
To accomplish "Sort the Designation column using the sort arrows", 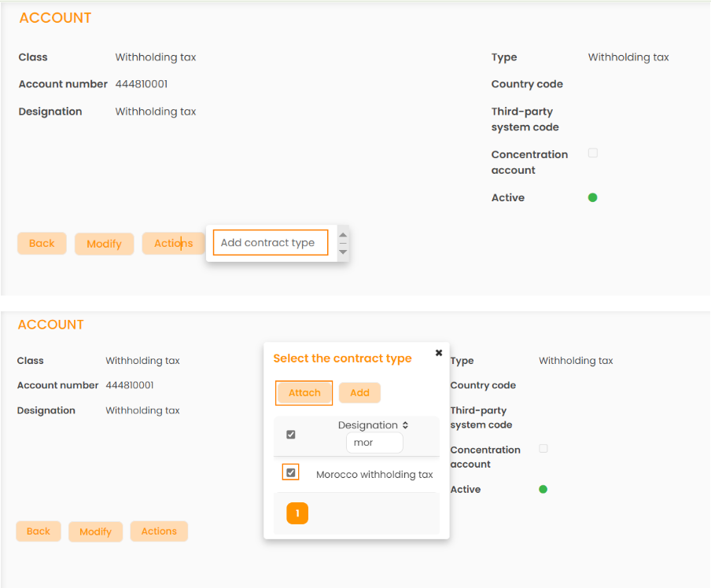I will point(405,425).
